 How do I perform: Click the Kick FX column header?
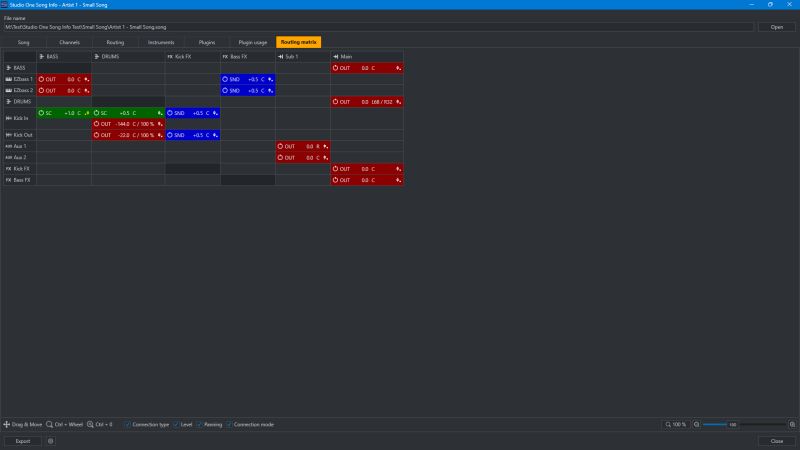click(x=192, y=57)
